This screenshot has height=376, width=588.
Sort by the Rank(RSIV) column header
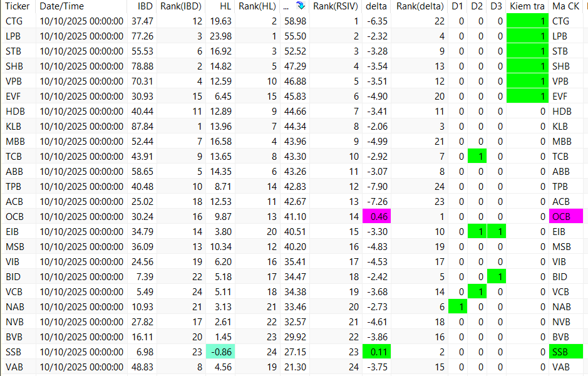tap(335, 6)
